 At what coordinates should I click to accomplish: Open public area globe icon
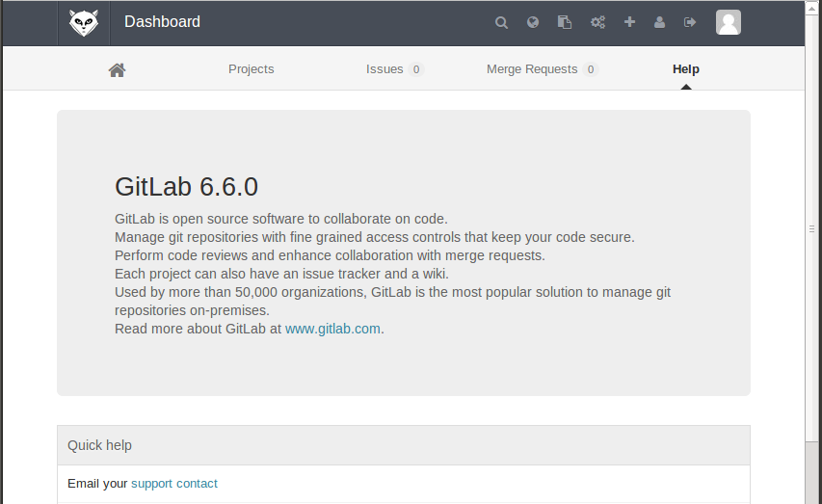tap(533, 22)
